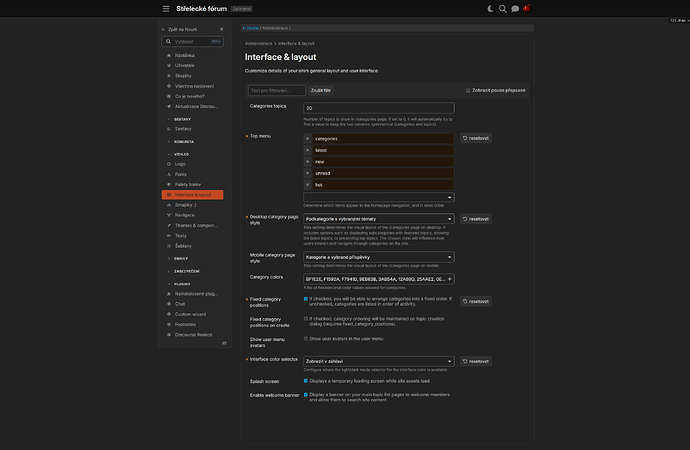Reset Top menu setting with resetovat
690x450 pixels.
point(476,138)
